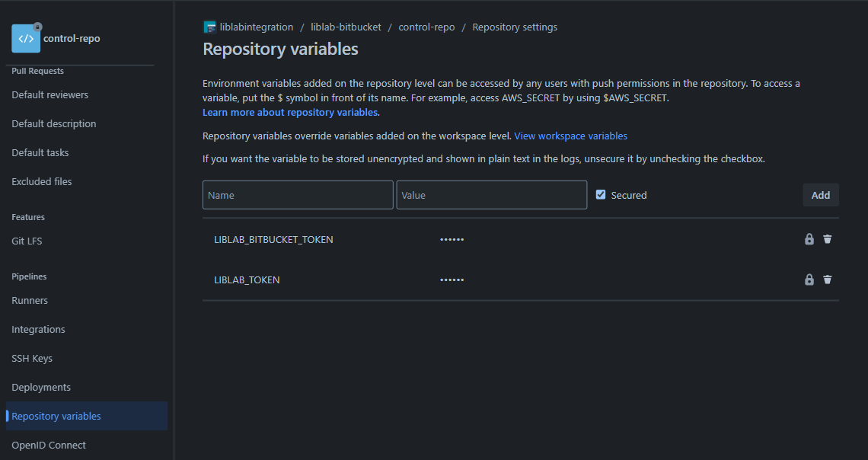Image resolution: width=868 pixels, height=460 pixels.
Task: Click the control-repo avatar in the sidebar
Action: click(x=26, y=38)
